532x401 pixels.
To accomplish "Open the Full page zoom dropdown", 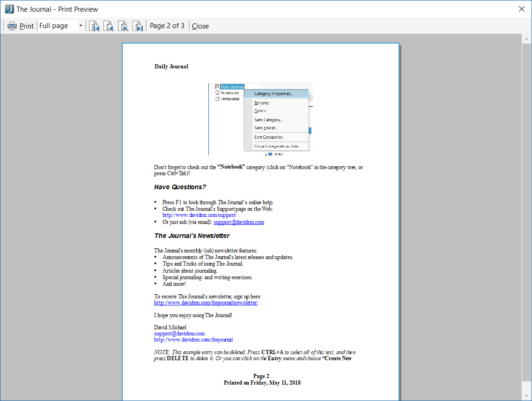I will [81, 26].
